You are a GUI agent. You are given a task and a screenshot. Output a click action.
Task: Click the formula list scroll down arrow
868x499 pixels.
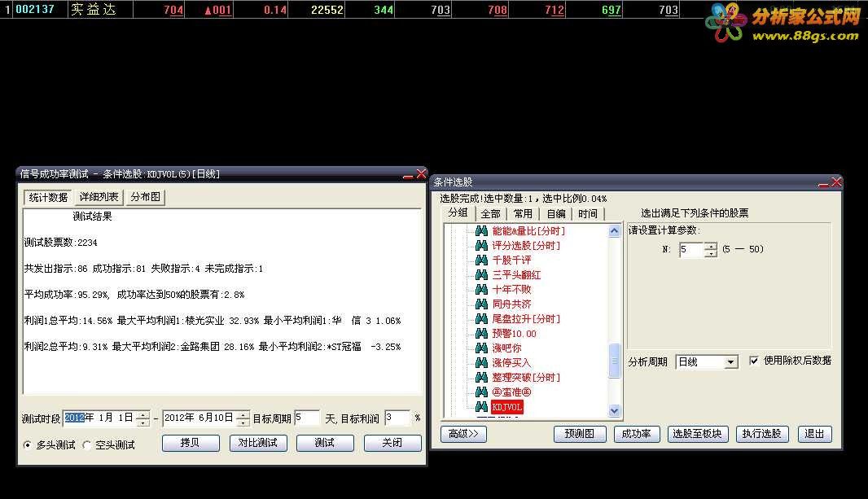[x=614, y=410]
